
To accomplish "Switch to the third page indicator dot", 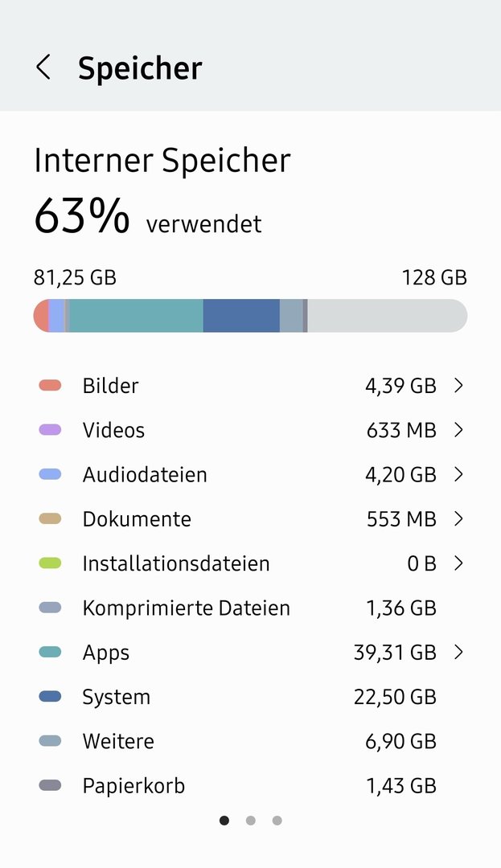I will 277,821.
